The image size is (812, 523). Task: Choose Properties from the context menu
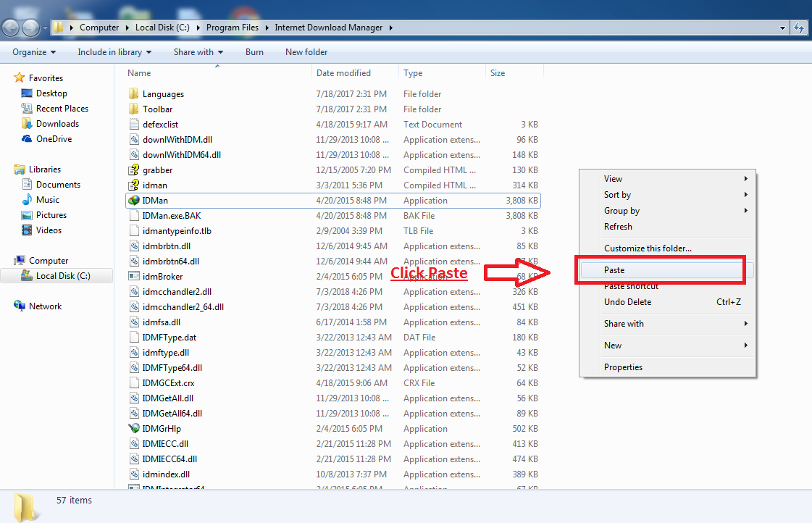(667, 367)
